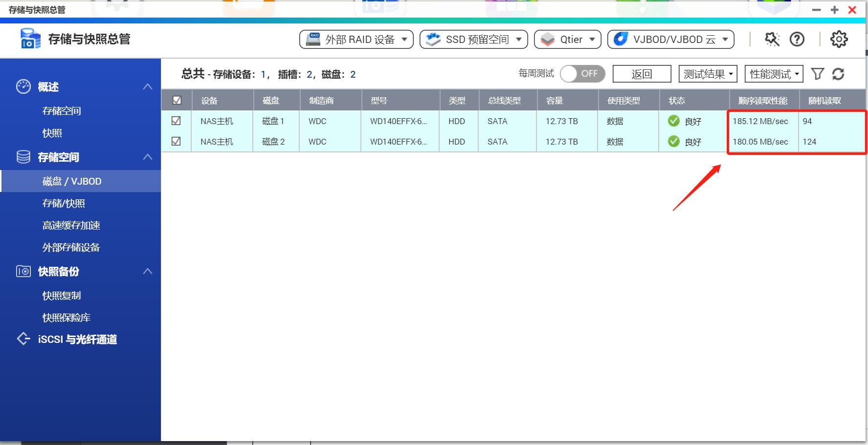Viewport: 868px width, 445px height.
Task: Click the 存储空间 disk stack icon
Action: point(23,157)
